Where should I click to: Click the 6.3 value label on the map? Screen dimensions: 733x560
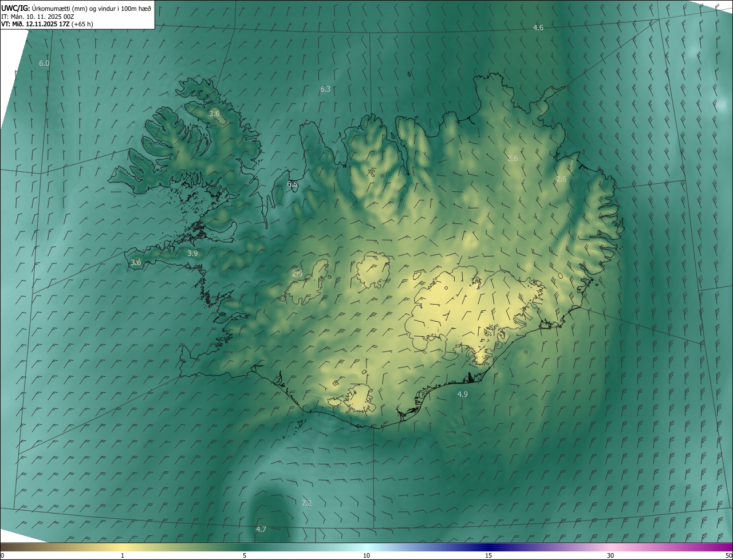325,89
